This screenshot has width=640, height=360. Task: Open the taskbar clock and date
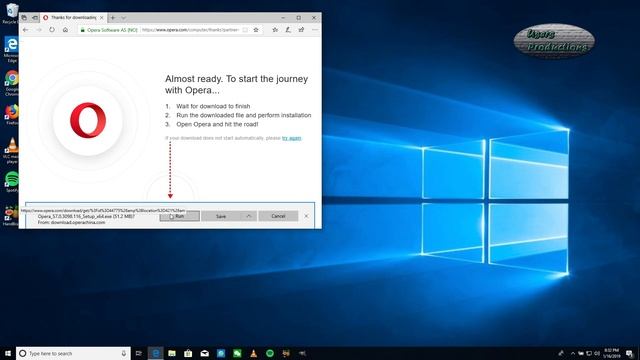tap(612, 353)
